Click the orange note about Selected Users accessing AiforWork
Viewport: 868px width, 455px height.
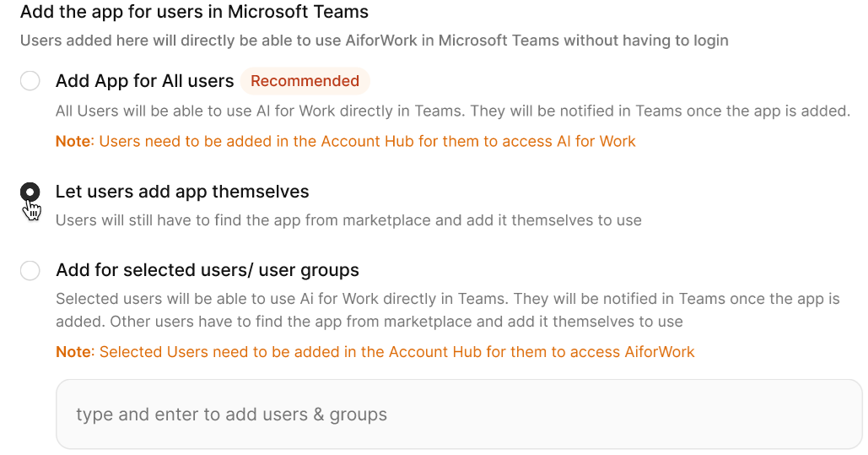pyautogui.click(x=375, y=352)
